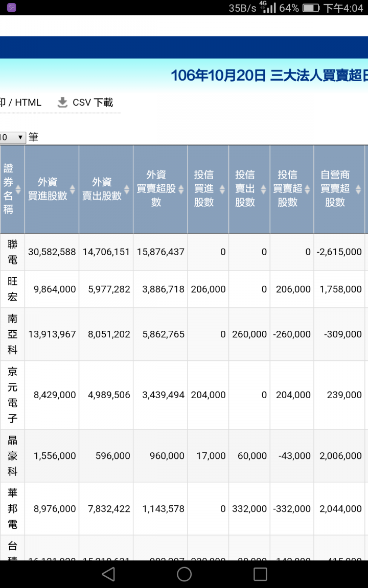Screen dimensions: 368x588
Task: Select the 聯電 security name cell
Action: pyautogui.click(x=12, y=252)
